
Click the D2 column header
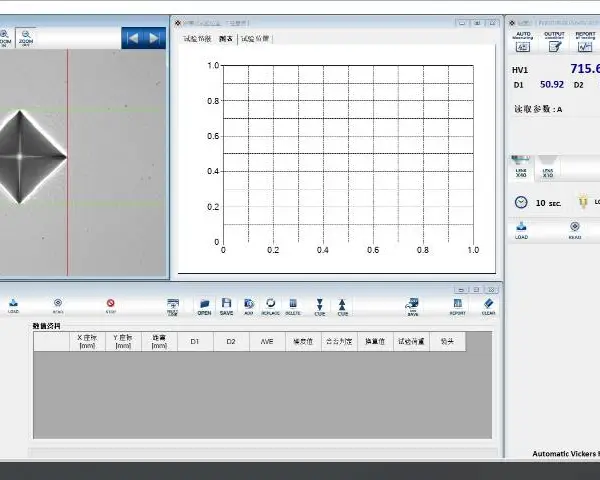click(x=231, y=341)
